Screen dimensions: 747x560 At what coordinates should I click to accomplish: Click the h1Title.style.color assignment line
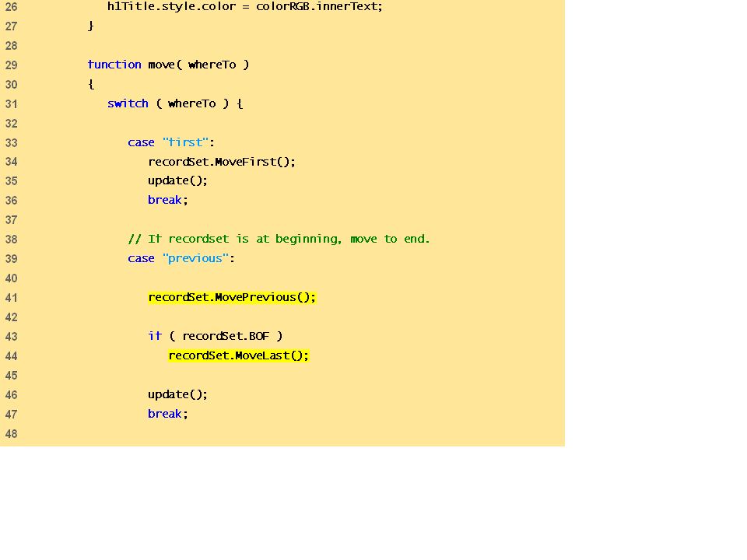245,7
